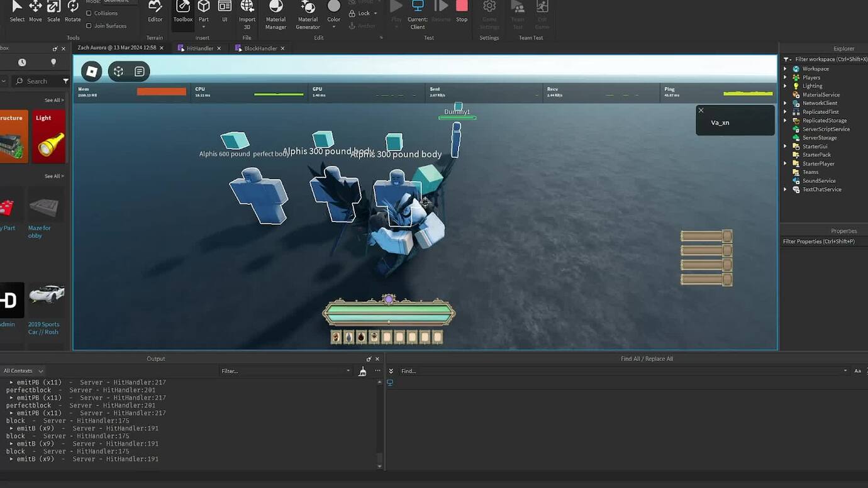Select the Move tool
868x488 pixels.
coord(35,13)
